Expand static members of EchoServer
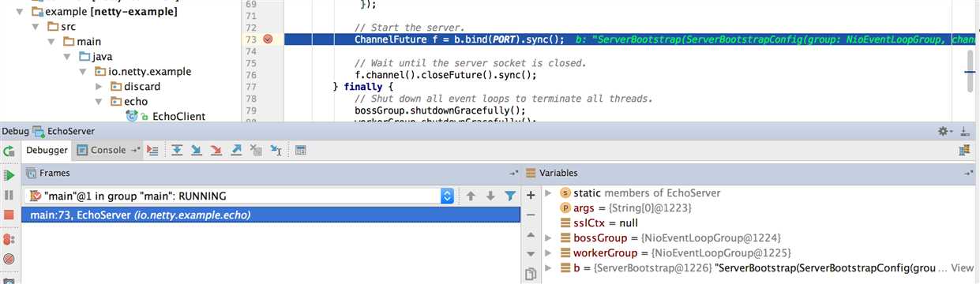Screen dimensions: 980x284 point(549,193)
